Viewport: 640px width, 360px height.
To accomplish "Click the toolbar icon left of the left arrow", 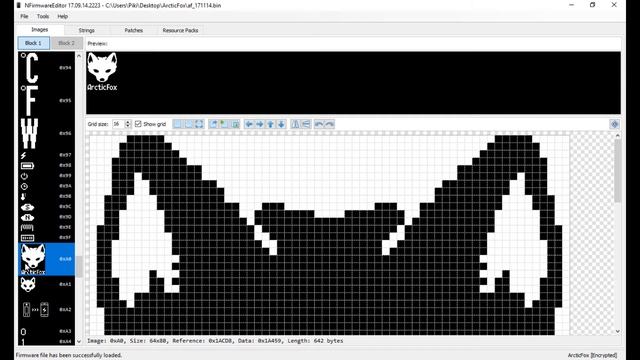I will point(235,124).
